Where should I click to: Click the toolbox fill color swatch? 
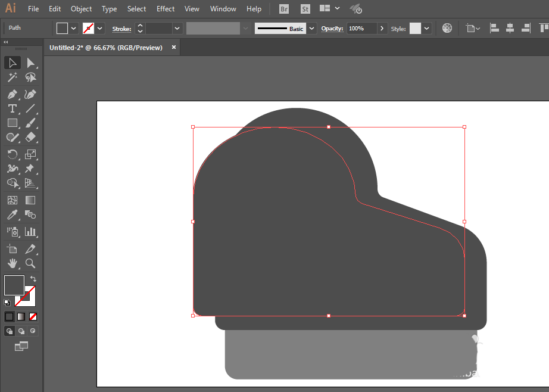(14, 285)
